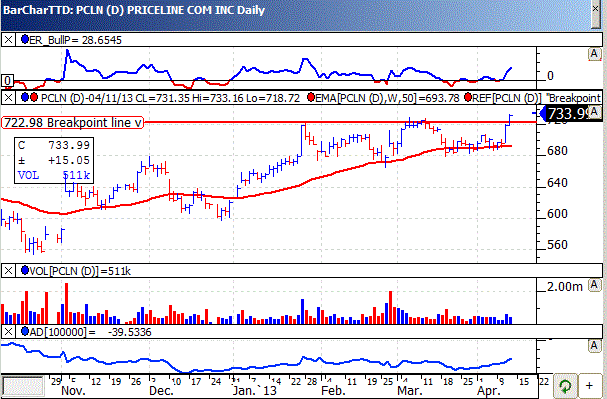Toggle auto-scale A on AD pane

(594, 346)
